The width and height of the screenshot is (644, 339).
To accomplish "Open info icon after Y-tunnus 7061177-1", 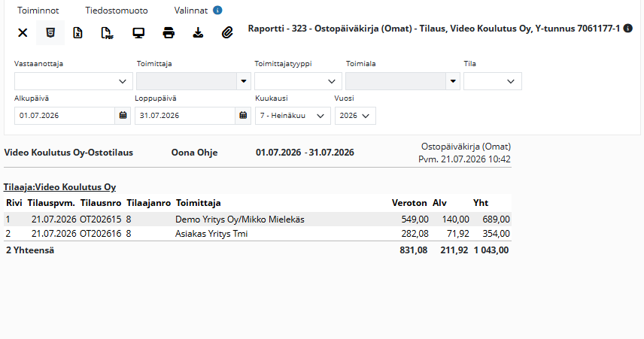I will pyautogui.click(x=627, y=29).
